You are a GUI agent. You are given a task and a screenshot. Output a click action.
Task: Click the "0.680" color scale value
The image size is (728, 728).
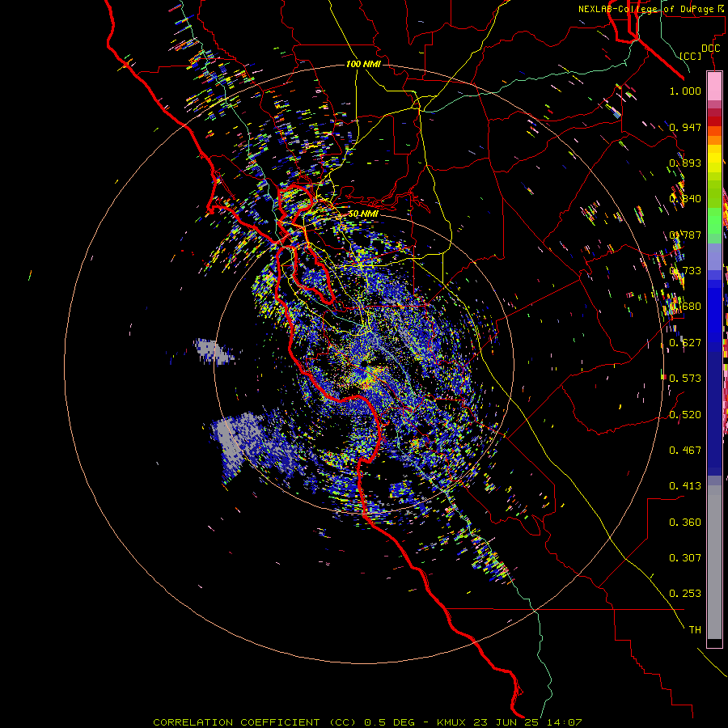685,307
